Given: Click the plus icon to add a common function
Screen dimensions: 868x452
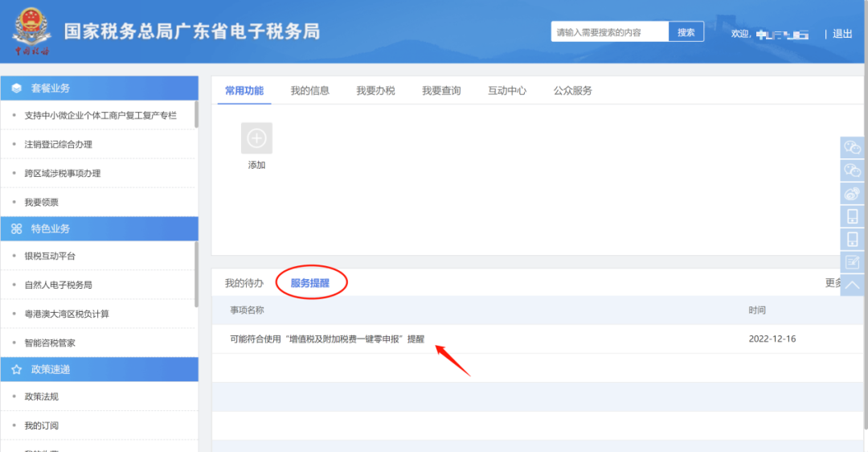Looking at the screenshot, I should [x=256, y=138].
